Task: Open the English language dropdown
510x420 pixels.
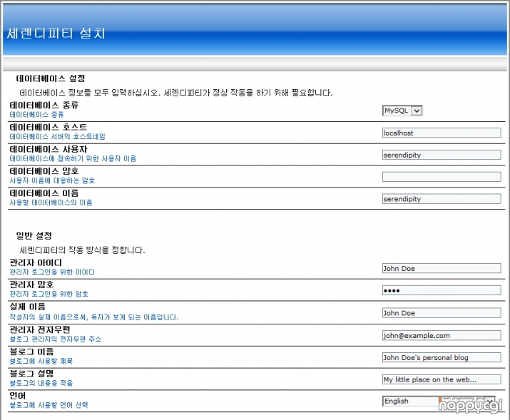Action: tap(439, 401)
